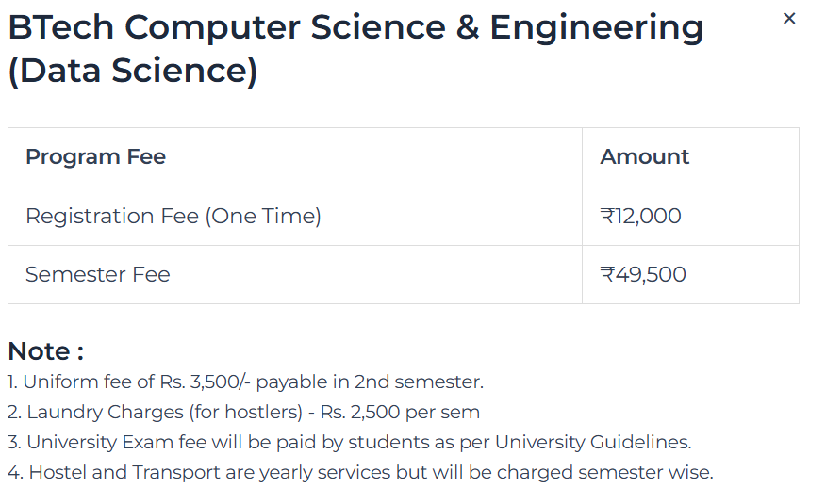Image resolution: width=826 pixels, height=504 pixels.
Task: Click the 'Note :' heading
Action: click(46, 351)
